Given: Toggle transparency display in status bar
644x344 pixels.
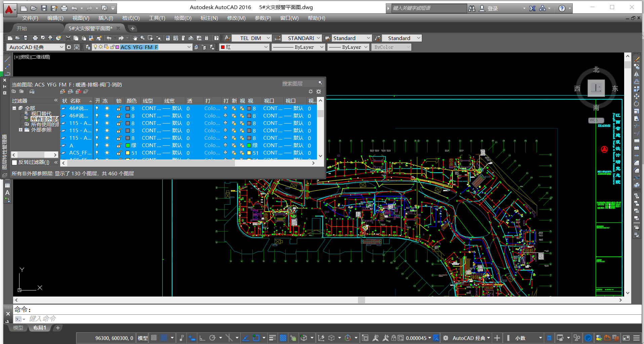Looking at the screenshot, I should 283,338.
